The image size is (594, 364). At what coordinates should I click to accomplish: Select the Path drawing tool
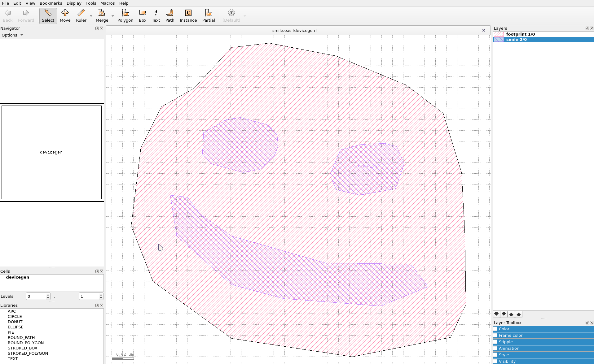[169, 15]
